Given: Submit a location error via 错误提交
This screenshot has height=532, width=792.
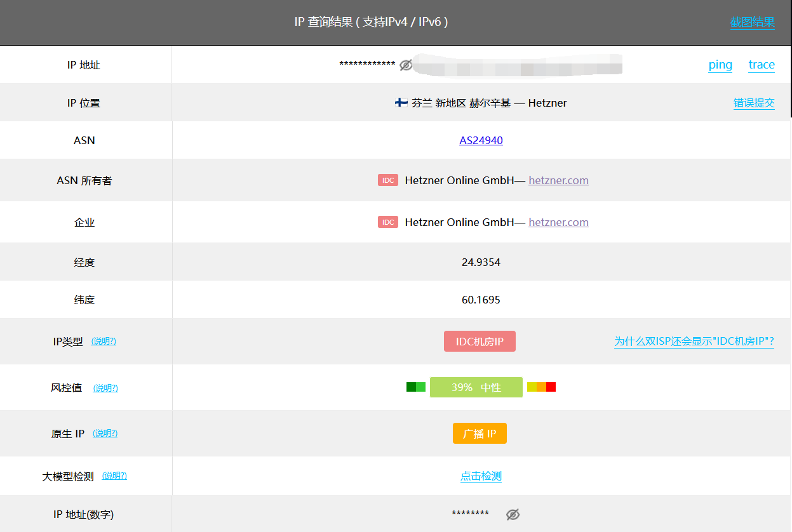Looking at the screenshot, I should coord(754,103).
